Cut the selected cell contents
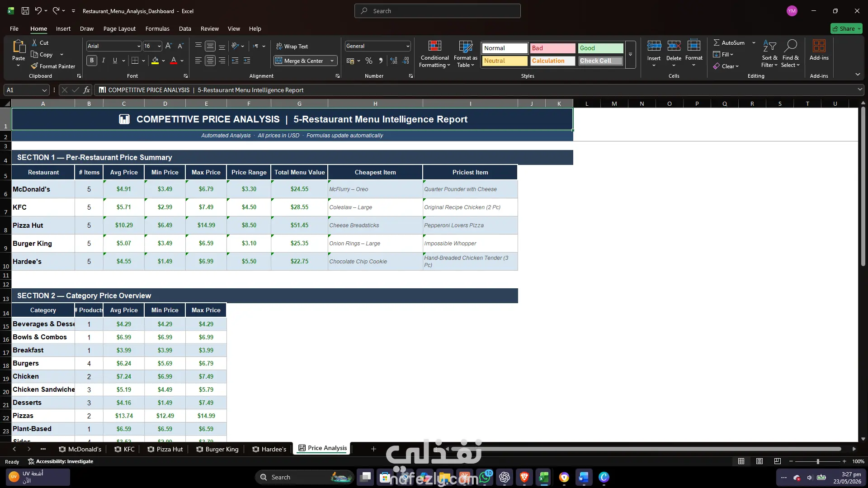868x488 pixels. click(x=40, y=42)
